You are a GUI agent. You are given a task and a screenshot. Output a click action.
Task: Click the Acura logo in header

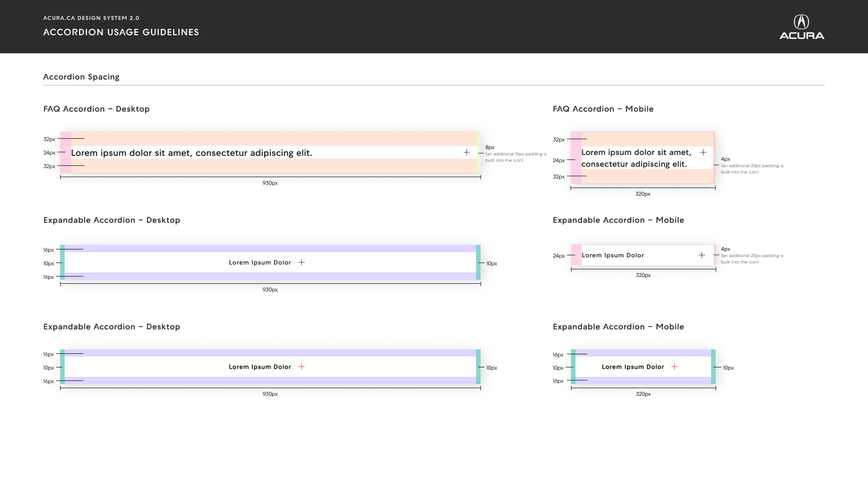point(802,27)
